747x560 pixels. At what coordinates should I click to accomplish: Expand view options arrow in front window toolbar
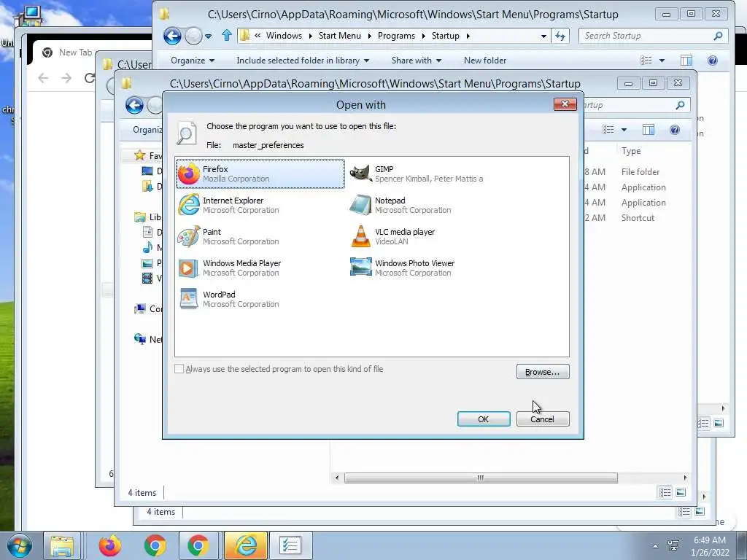click(x=624, y=130)
